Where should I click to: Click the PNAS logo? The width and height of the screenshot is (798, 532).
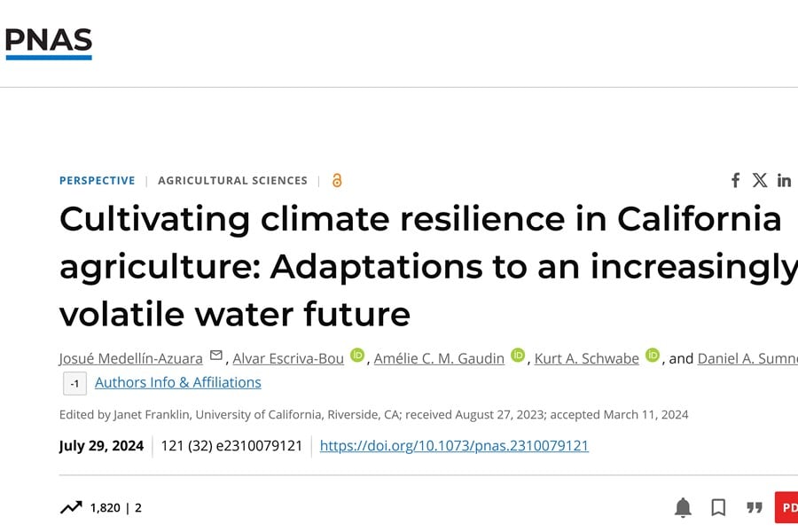pos(49,43)
